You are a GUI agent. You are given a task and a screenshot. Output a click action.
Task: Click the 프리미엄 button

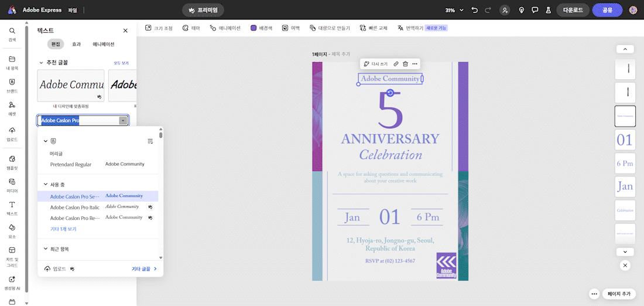click(x=203, y=11)
